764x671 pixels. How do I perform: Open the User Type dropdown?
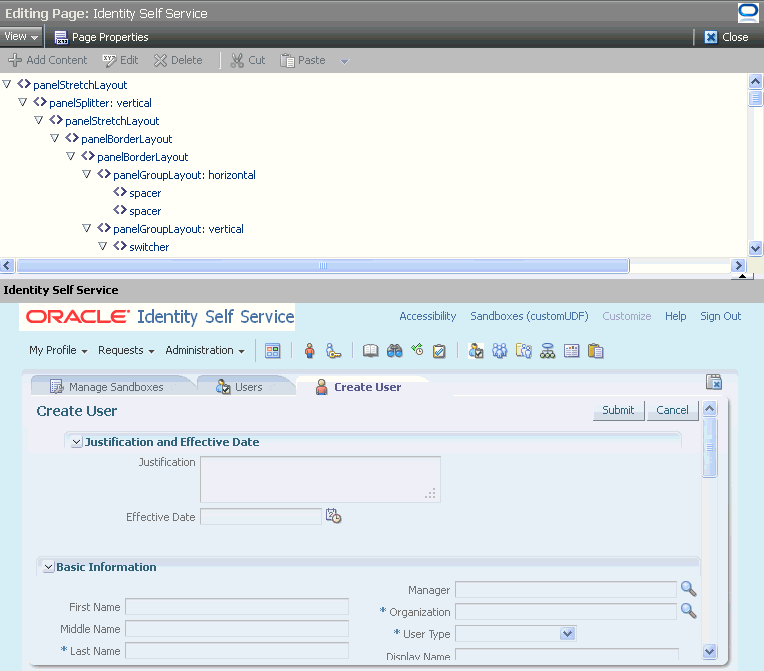[567, 634]
